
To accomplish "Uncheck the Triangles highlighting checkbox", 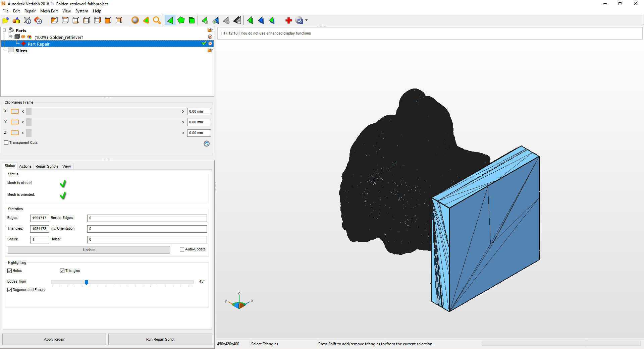I will point(62,271).
